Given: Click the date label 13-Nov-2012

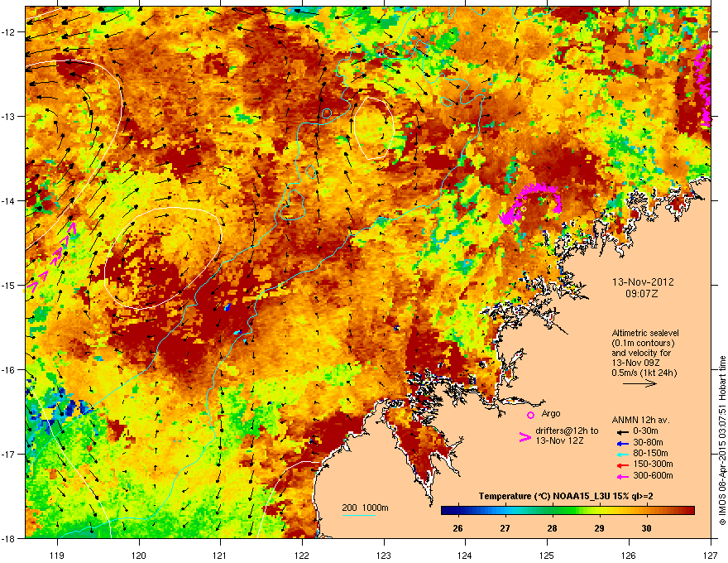Looking at the screenshot, I should coord(643,282).
